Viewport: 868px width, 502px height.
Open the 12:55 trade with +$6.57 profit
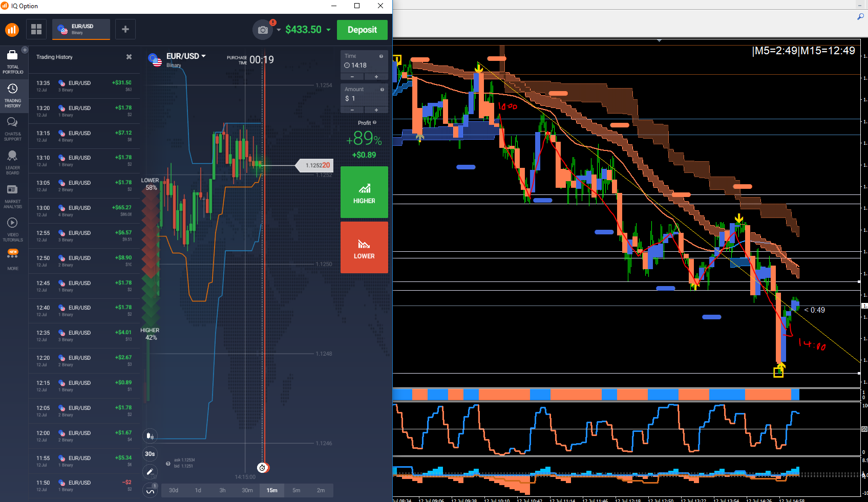[84, 236]
